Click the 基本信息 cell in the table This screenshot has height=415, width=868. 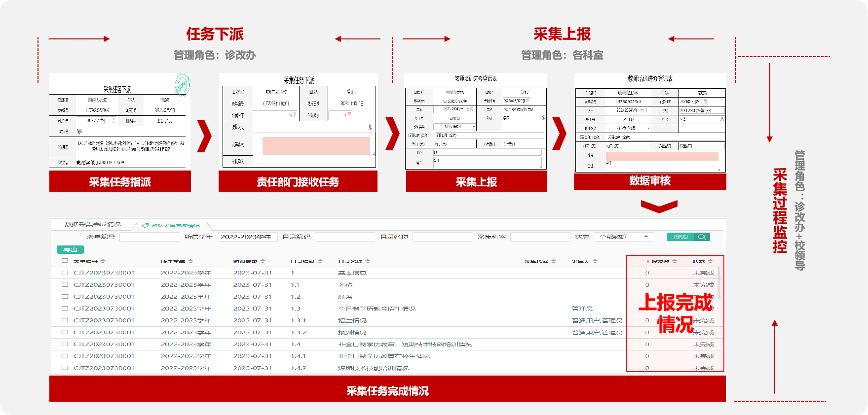point(352,273)
